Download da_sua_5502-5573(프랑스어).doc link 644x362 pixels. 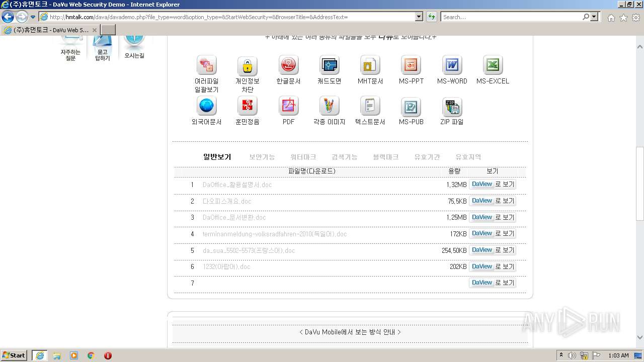tap(249, 250)
